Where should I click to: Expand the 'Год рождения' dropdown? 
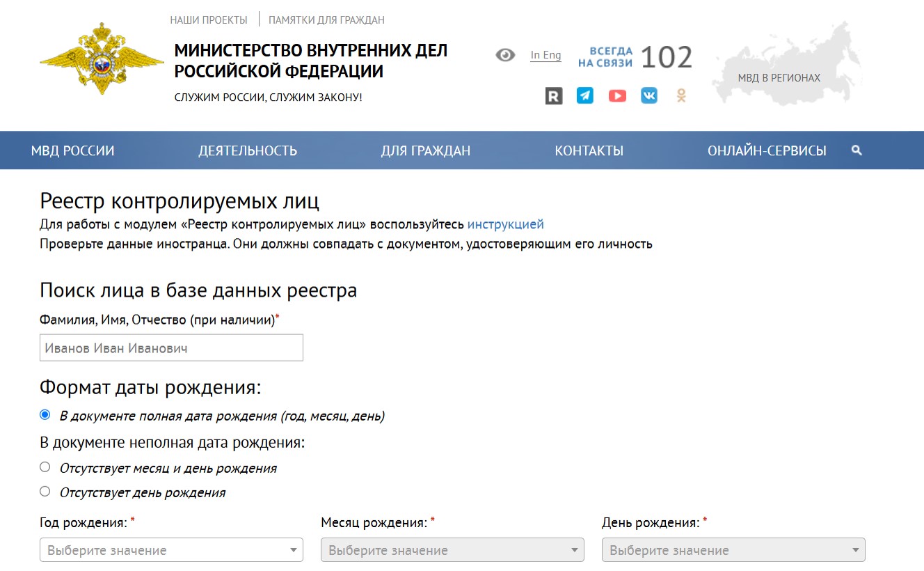tap(171, 550)
